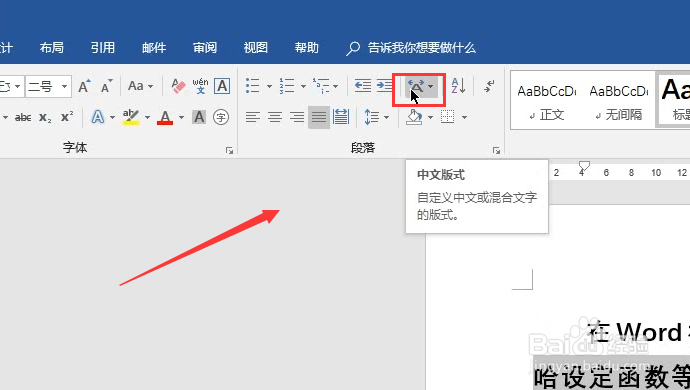Click the Tell Me search box
Viewport: 690px width, 390px height.
411,48
